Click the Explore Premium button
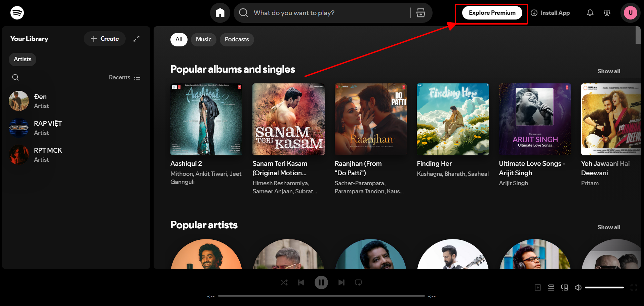This screenshot has width=644, height=306. tap(491, 12)
